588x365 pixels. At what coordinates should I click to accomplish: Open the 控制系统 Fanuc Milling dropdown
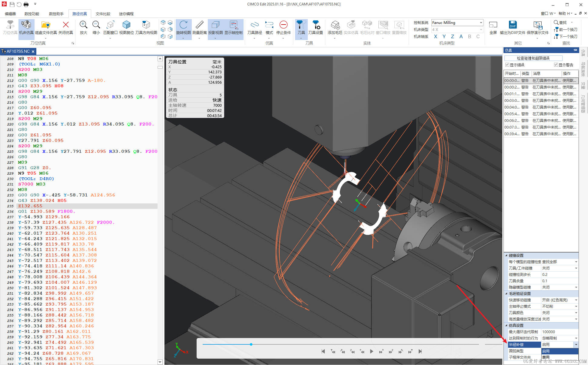coord(481,23)
